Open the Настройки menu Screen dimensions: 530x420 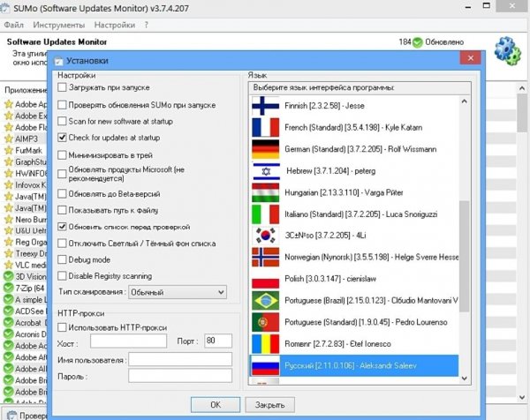pos(115,25)
